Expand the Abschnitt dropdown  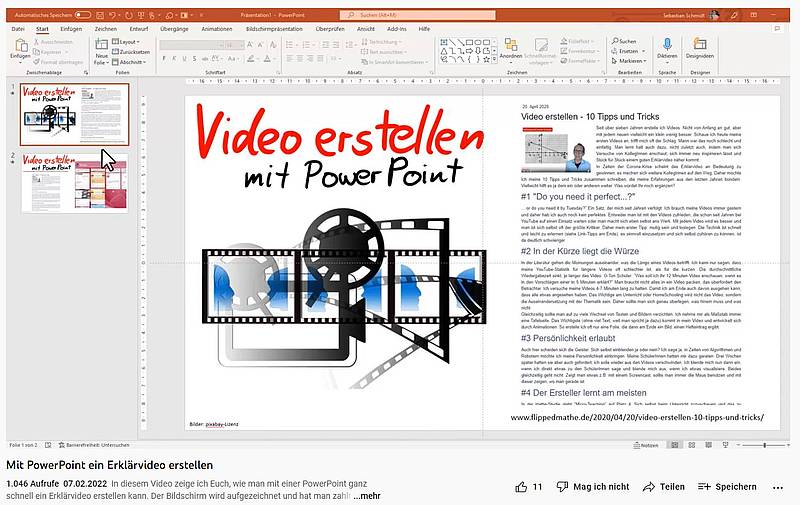134,60
